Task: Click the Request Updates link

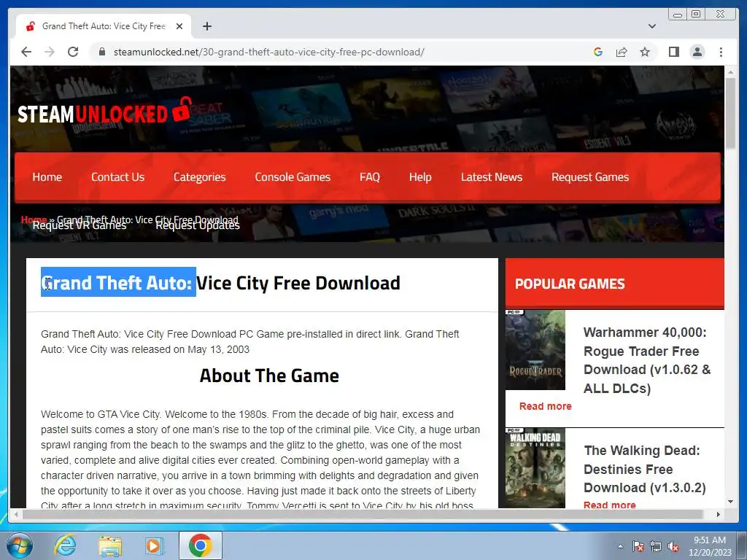Action: coord(198,225)
